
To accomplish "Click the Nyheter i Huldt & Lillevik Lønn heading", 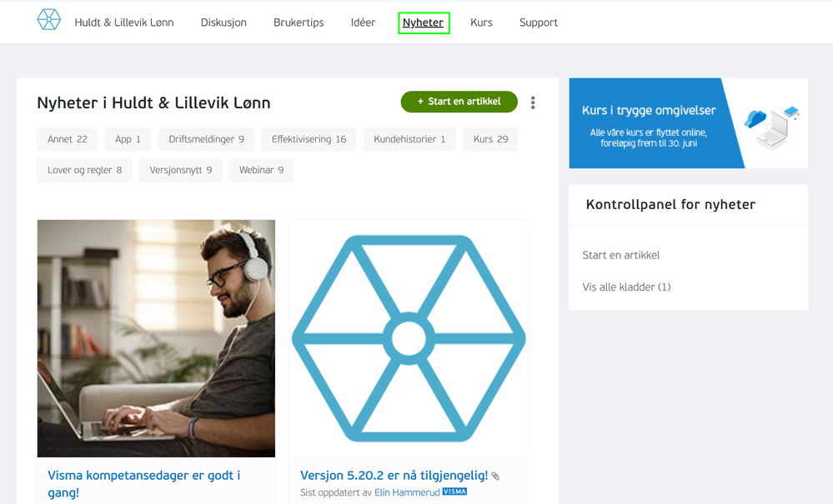I will pyautogui.click(x=153, y=103).
